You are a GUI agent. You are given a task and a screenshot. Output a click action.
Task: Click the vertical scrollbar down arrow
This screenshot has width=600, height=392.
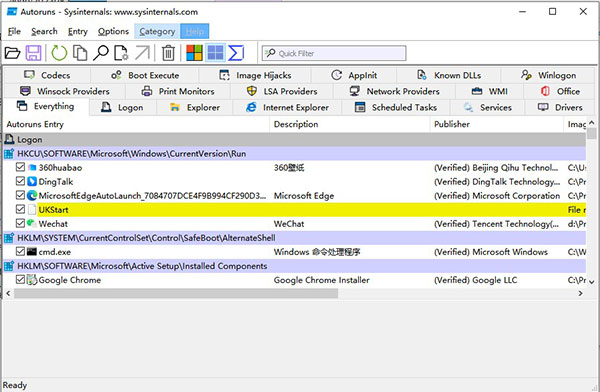click(x=592, y=281)
